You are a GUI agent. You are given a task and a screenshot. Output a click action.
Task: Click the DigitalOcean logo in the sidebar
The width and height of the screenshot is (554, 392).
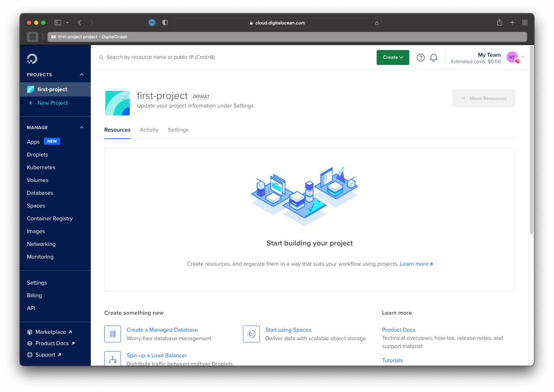[32, 59]
